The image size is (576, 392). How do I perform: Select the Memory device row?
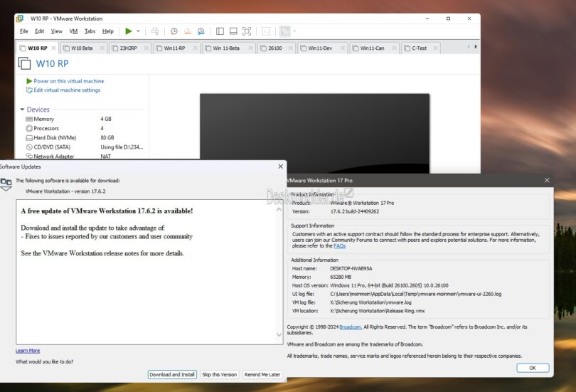[85, 119]
